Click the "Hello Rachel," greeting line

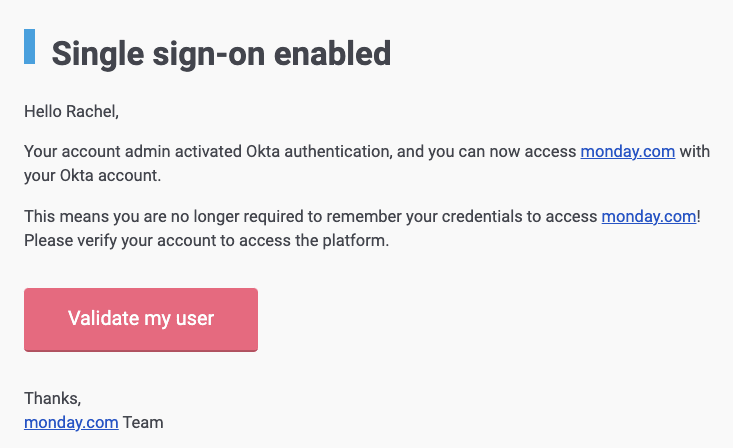click(72, 111)
